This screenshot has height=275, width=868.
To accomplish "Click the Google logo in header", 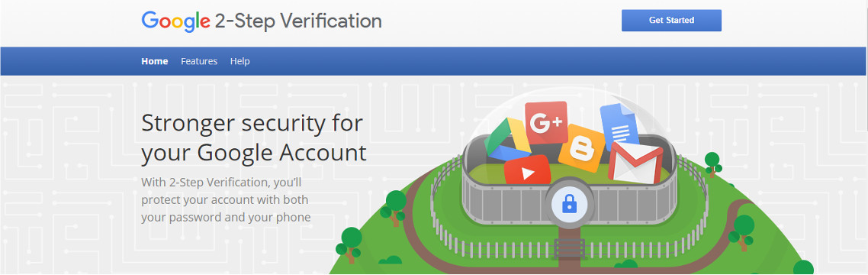I will tap(175, 21).
